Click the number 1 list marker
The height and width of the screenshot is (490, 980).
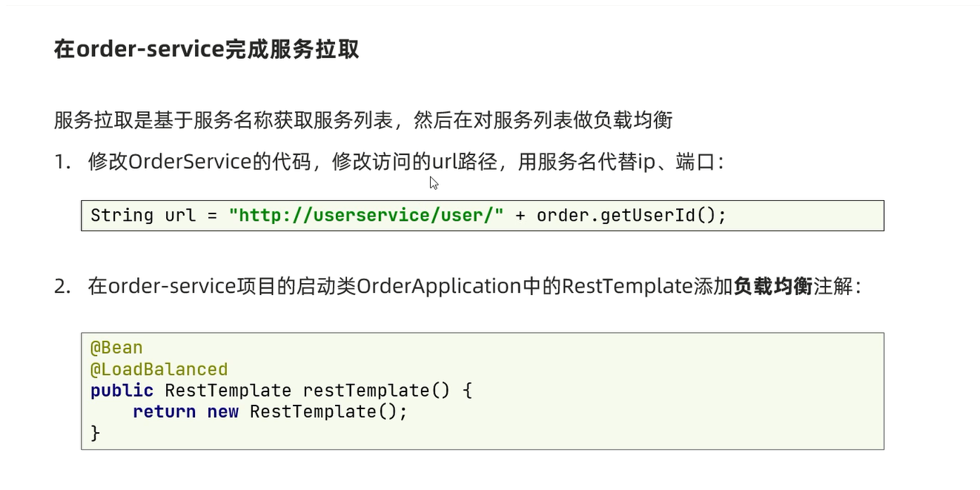[x=62, y=162]
